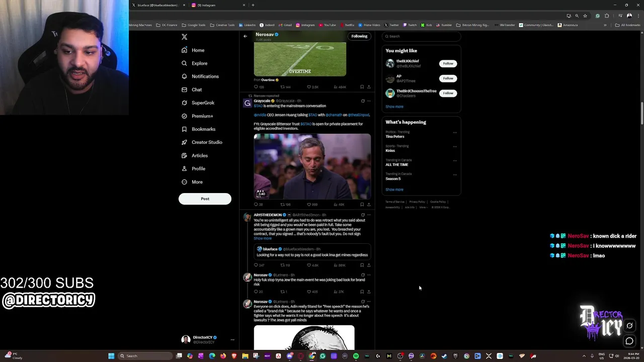644x362 pixels.
Task: Click the Following button on Nerosav profile
Action: click(x=359, y=36)
